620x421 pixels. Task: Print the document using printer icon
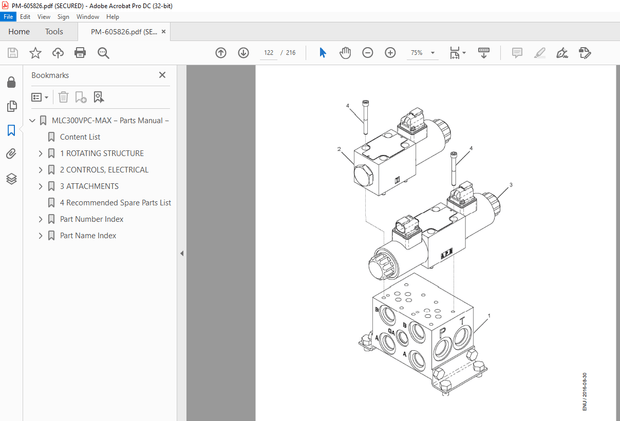pos(80,53)
